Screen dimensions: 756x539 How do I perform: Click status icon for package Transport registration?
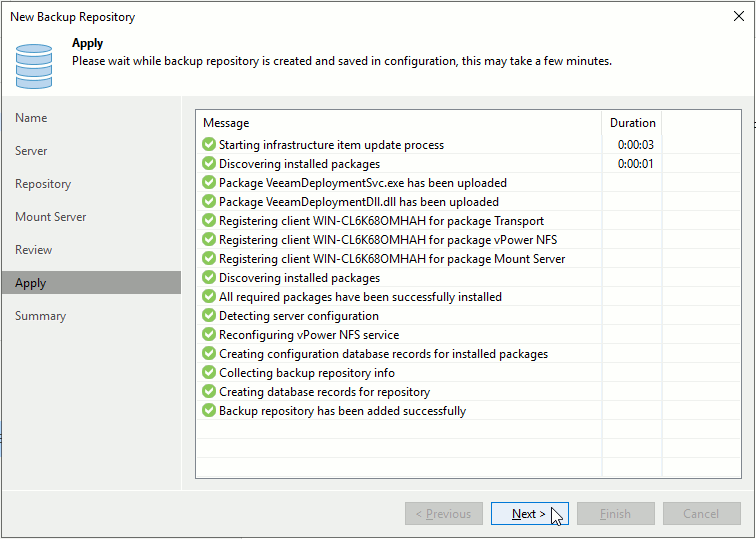(209, 221)
